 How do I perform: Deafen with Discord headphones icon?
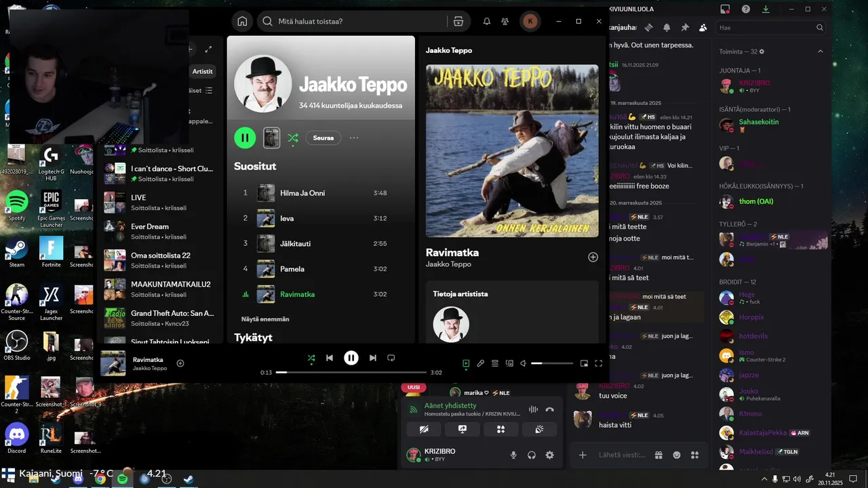532,455
